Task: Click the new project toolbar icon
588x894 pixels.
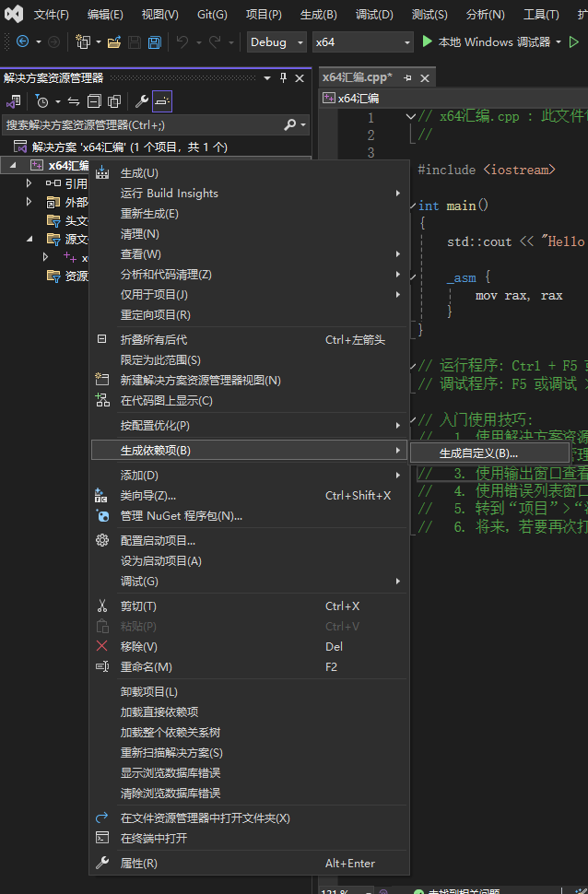Action: tap(83, 41)
